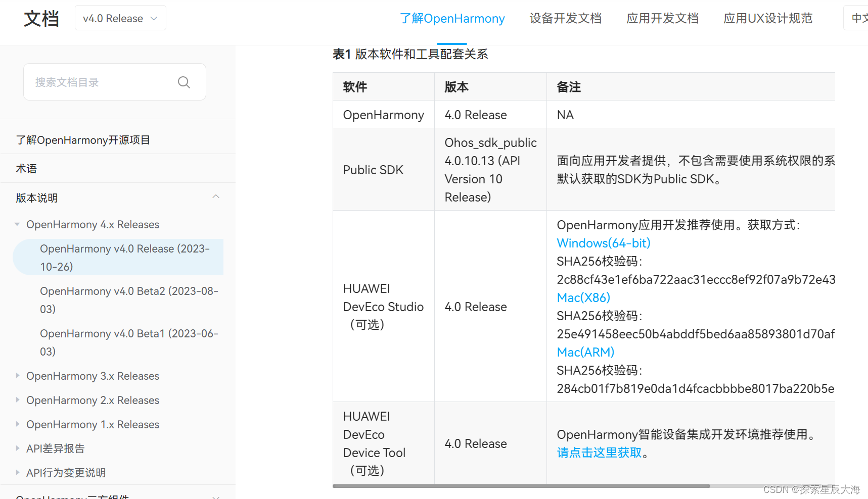This screenshot has height=499, width=868.
Task: Focus the 搜索文档目录 search field
Action: [x=115, y=82]
